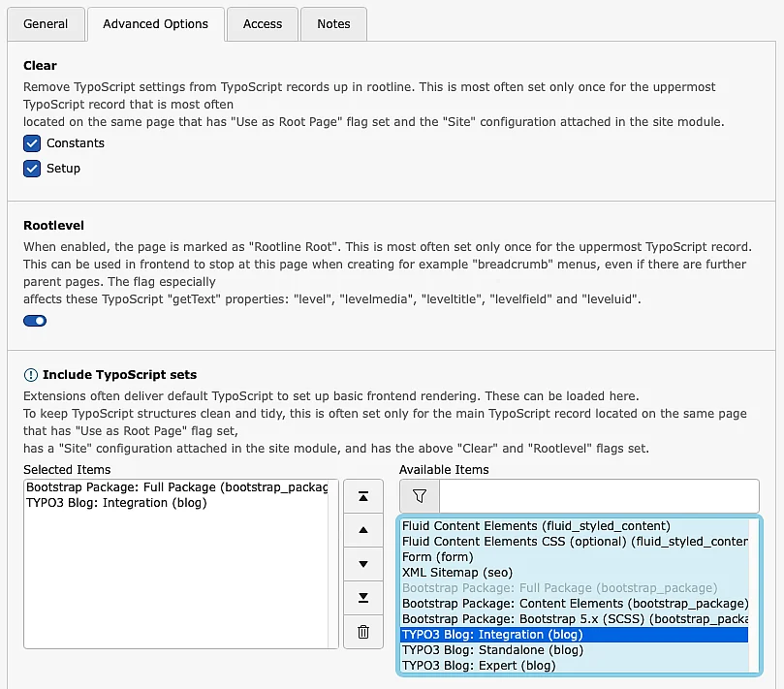
Task: Delete selected item with trash icon
Action: point(363,632)
